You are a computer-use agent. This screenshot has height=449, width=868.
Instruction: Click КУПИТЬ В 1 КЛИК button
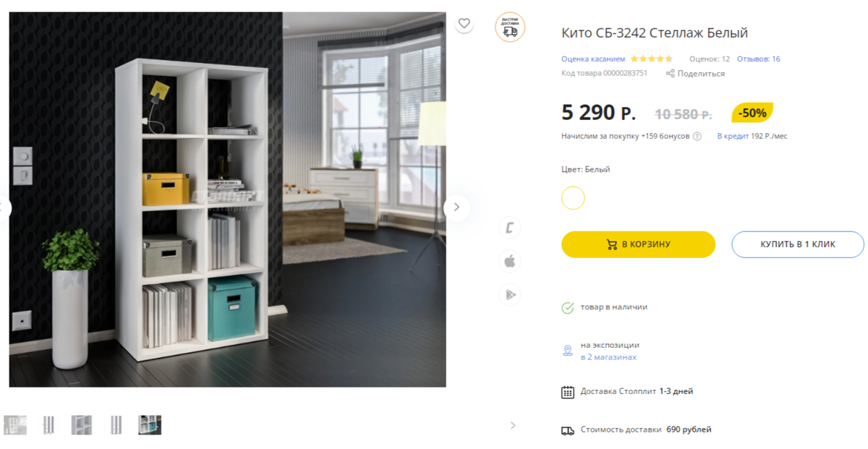tap(798, 244)
